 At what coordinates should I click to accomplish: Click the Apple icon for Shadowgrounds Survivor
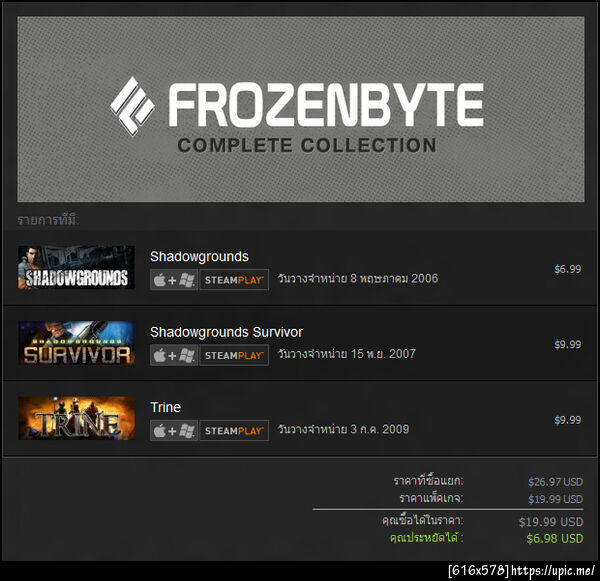160,356
